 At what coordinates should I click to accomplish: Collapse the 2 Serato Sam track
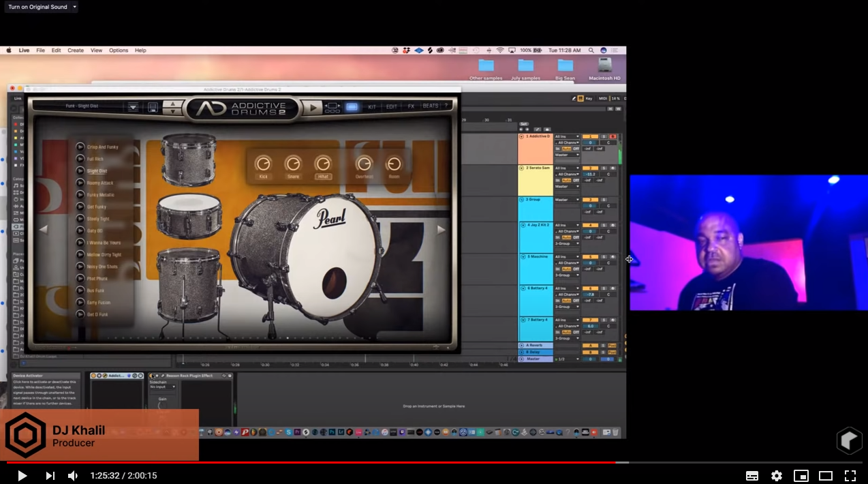coord(522,168)
